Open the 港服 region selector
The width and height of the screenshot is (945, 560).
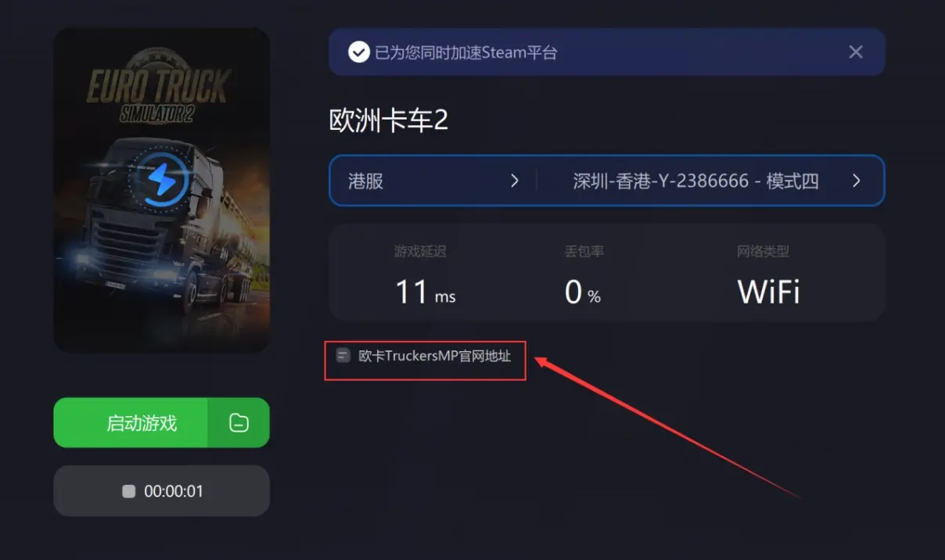(434, 181)
